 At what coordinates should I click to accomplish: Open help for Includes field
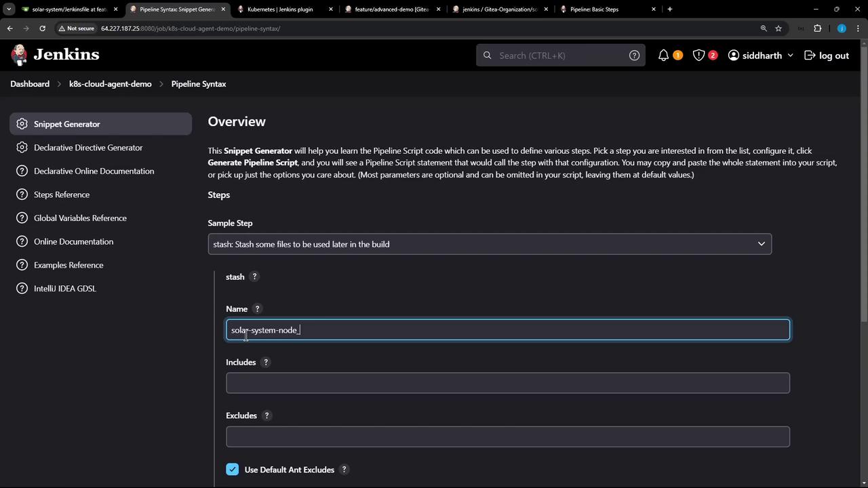(266, 363)
